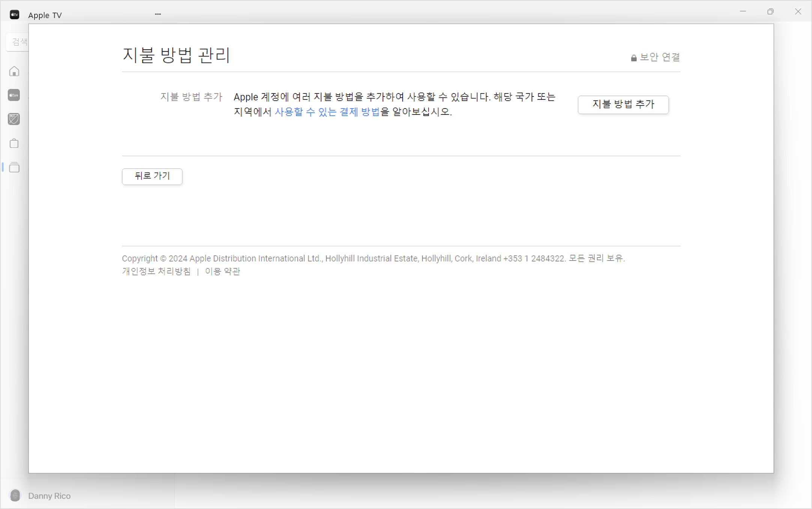The image size is (812, 509).
Task: Open the 사용할 수 있는 결제 방법 link
Action: click(327, 112)
